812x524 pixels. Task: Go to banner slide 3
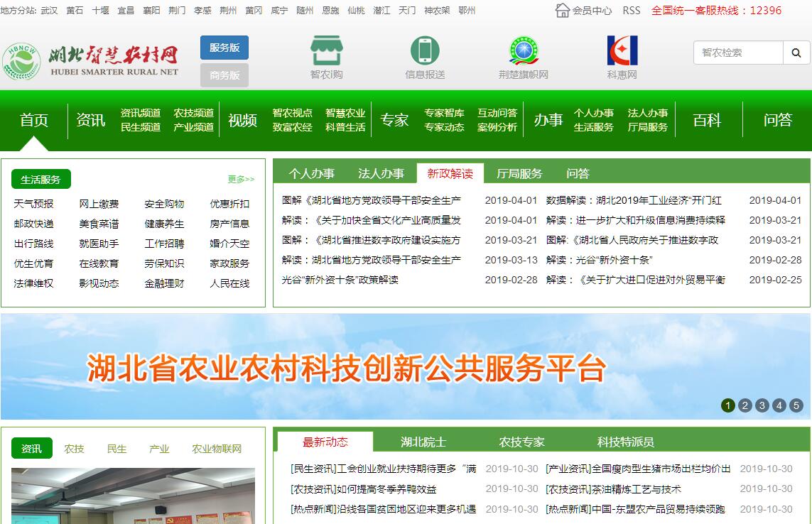pos(762,405)
